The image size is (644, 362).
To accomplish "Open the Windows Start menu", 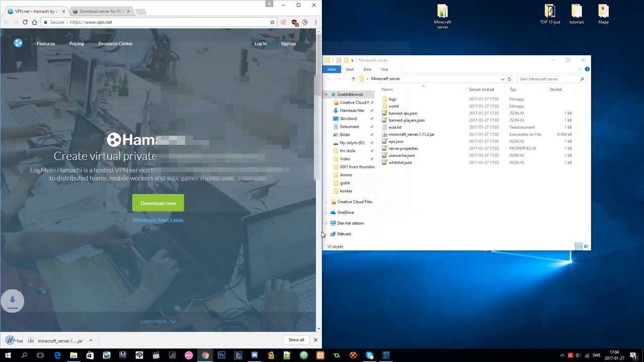I will 8,355.
